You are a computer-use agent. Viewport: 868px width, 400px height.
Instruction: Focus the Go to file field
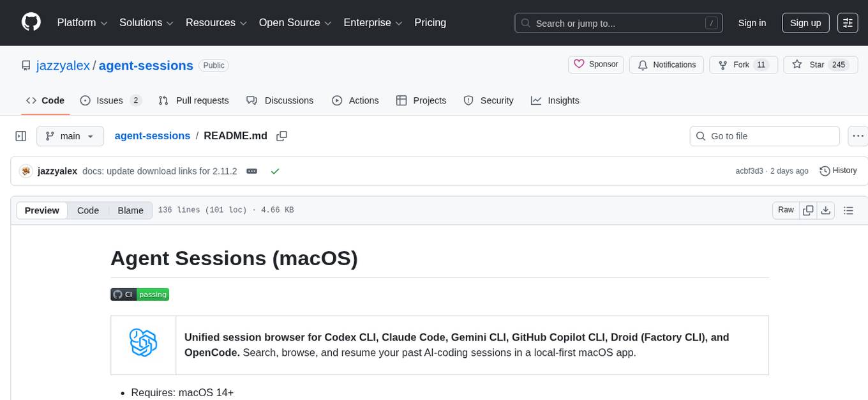click(765, 136)
